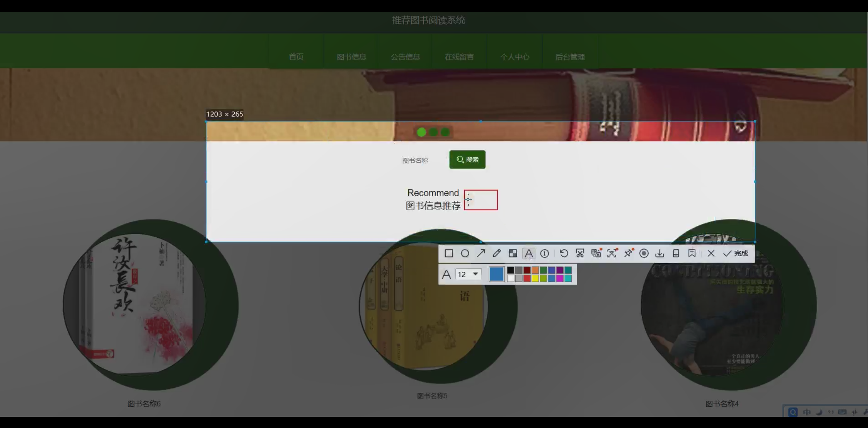Click the OCR text recognition icon
The height and width of the screenshot is (428, 868).
coord(612,253)
